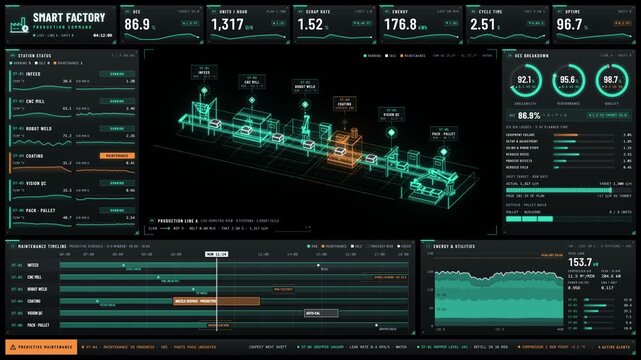Click the orange delta badge on the Uptime card
The width and height of the screenshot is (641, 360).
pos(622,23)
